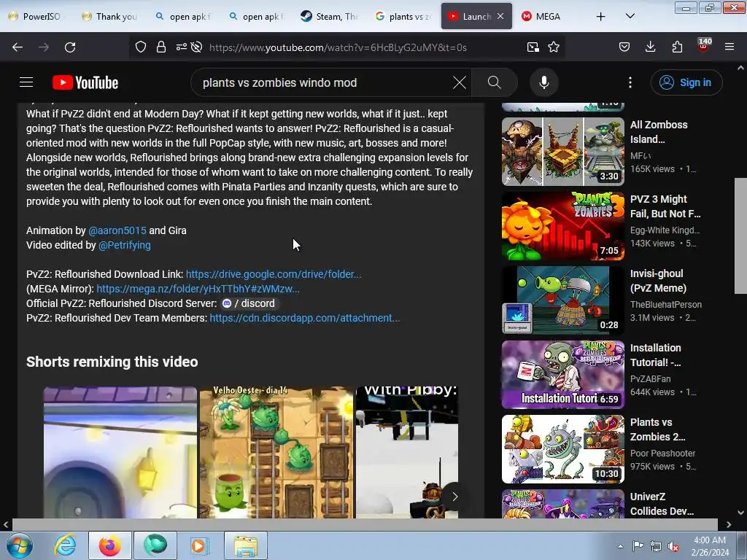Open the Firefox downloads arrow icon

(650, 47)
